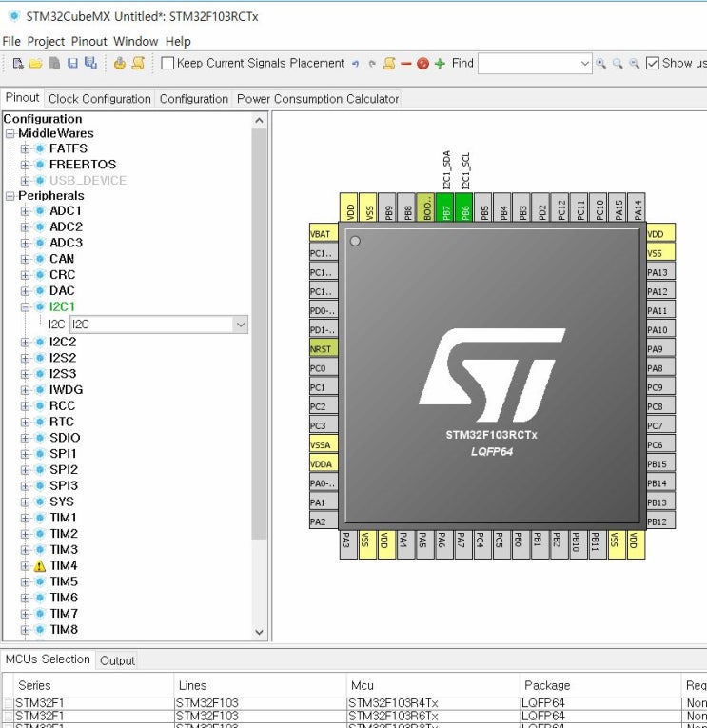The width and height of the screenshot is (707, 728).
Task: Expand the RTC tree node
Action: [25, 422]
